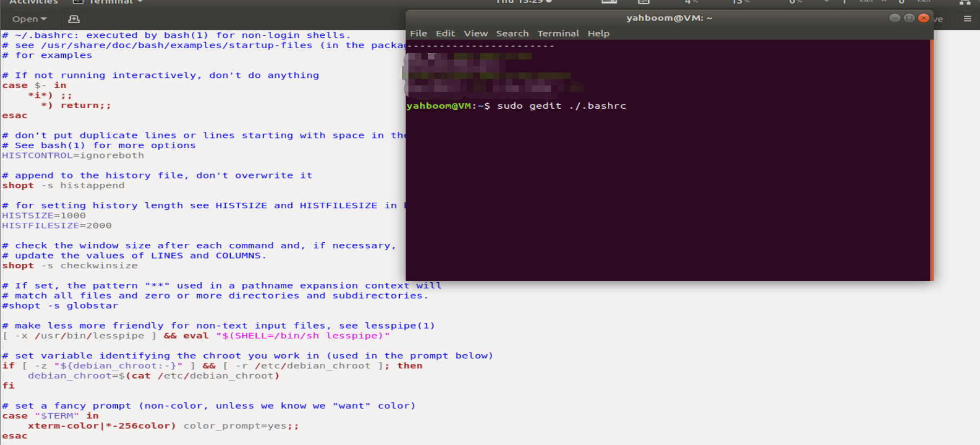Screen dimensions: 980x445
Task: Click the HISTCONTROL=ignoreboth line
Action: click(73, 156)
